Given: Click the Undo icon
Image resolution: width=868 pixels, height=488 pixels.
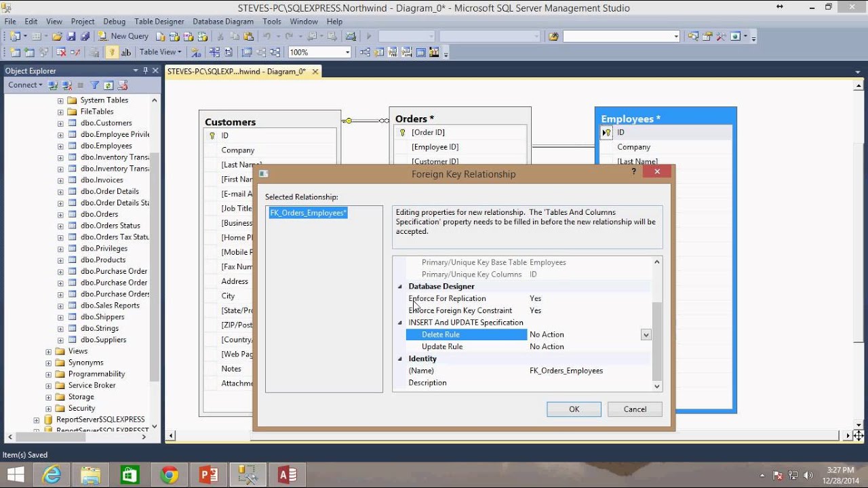Looking at the screenshot, I should click(267, 36).
